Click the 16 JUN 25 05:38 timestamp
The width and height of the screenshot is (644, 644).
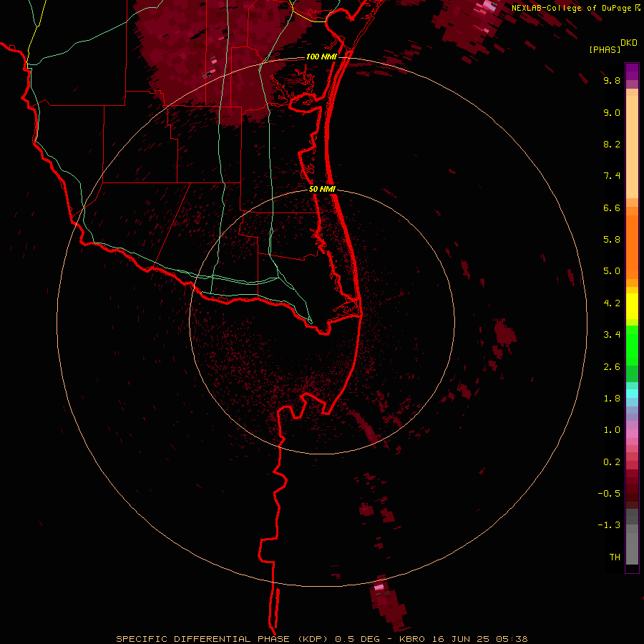(x=482, y=639)
